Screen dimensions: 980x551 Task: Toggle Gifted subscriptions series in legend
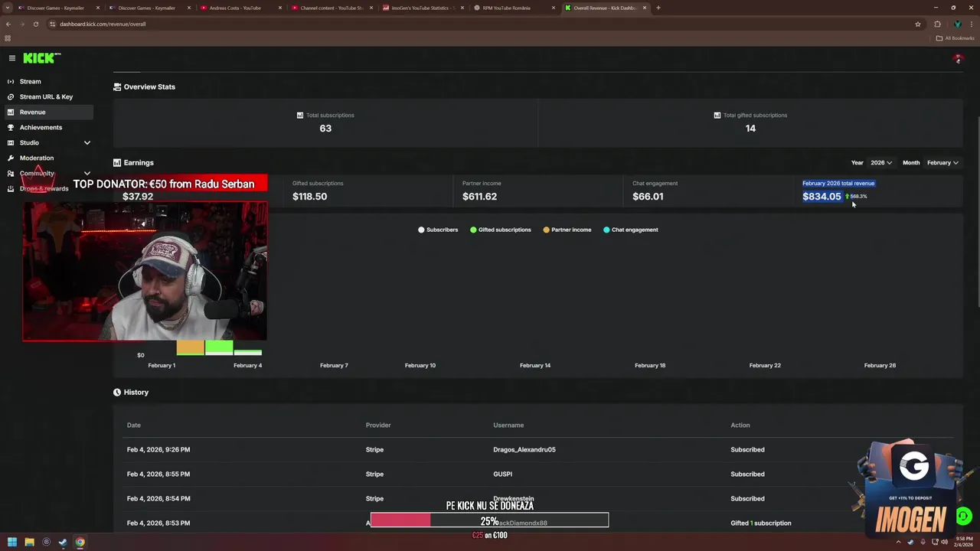pyautogui.click(x=500, y=230)
